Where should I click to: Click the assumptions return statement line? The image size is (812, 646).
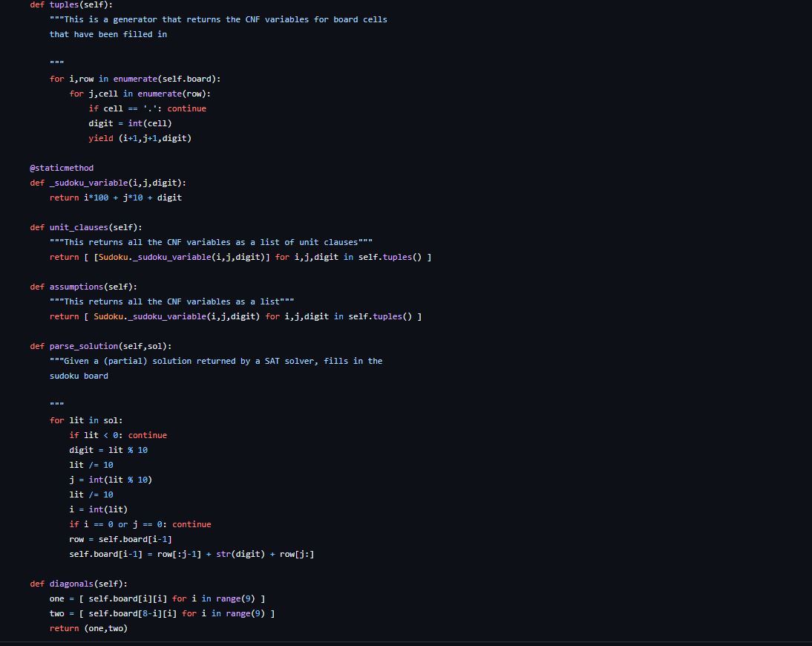(235, 316)
